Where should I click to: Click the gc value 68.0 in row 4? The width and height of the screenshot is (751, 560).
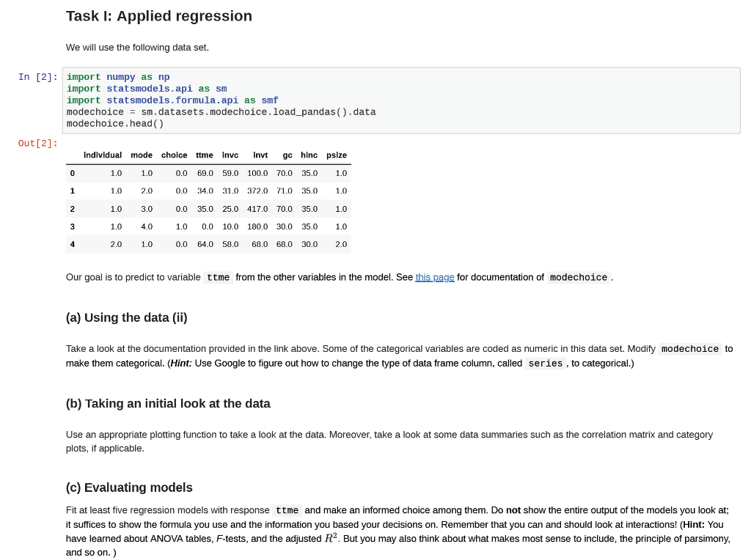[x=284, y=245]
